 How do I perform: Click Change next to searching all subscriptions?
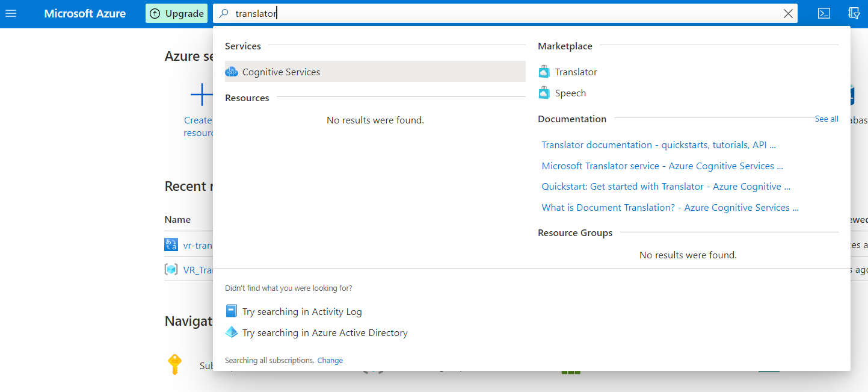(330, 361)
